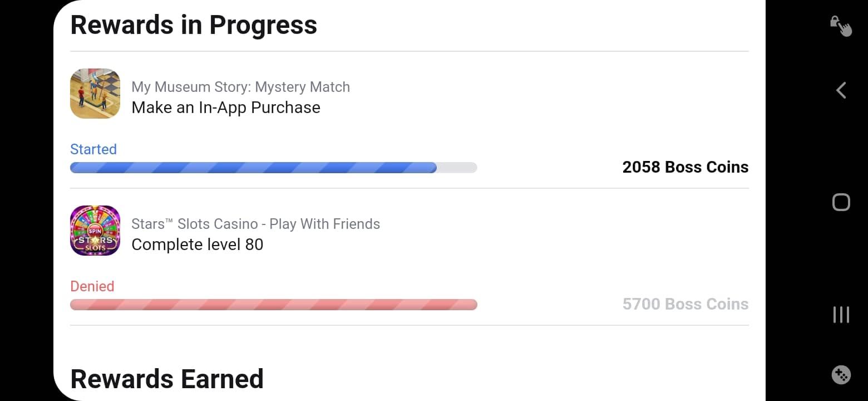
Task: Click the red Denied progress bar
Action: click(x=273, y=305)
